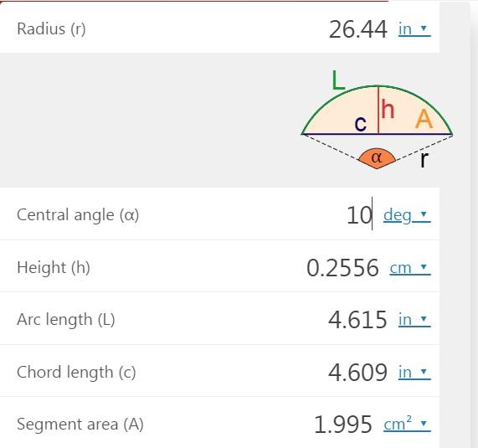The height and width of the screenshot is (448, 478).
Task: Click the Segment area (A) label
Action: click(80, 425)
